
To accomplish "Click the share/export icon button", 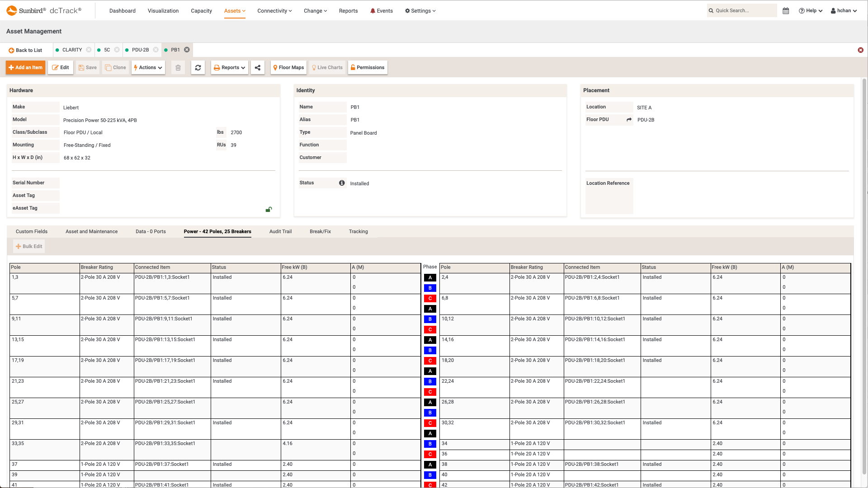I will [258, 67].
